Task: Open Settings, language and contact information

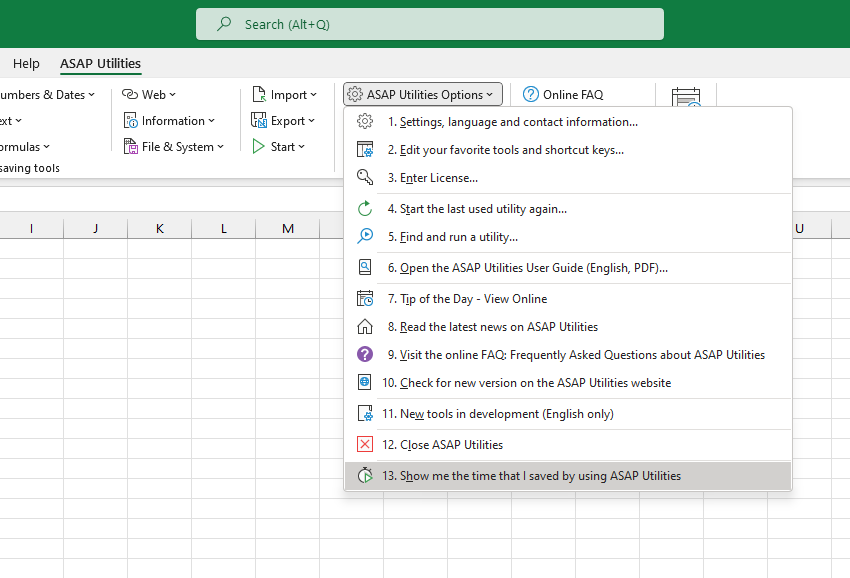Action: pyautogui.click(x=568, y=121)
